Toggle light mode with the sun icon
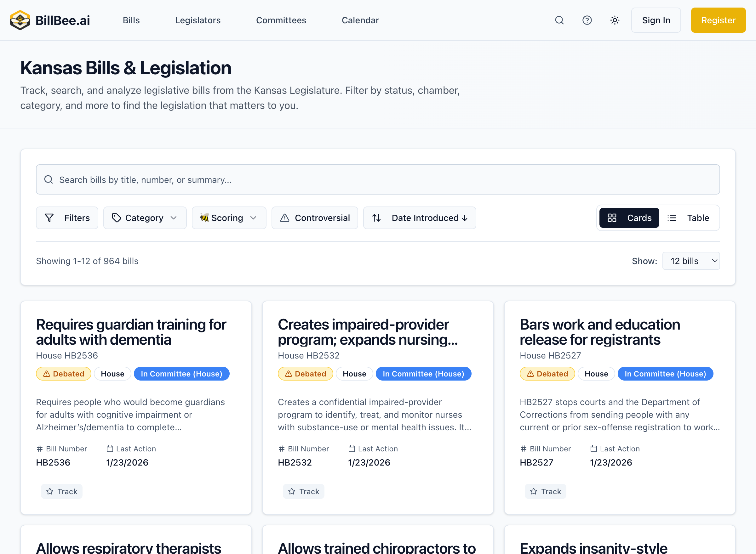756x554 pixels. pyautogui.click(x=614, y=20)
